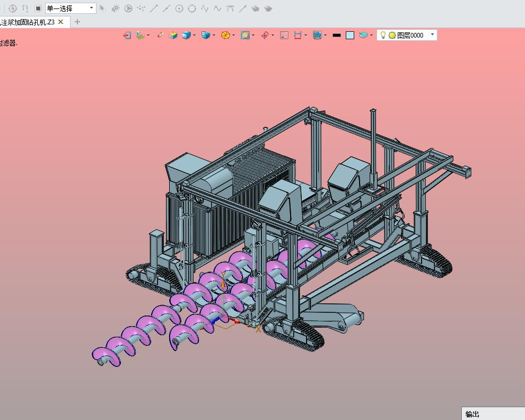Close the 注浆加固钻孔机.Z3 tab

click(x=60, y=22)
